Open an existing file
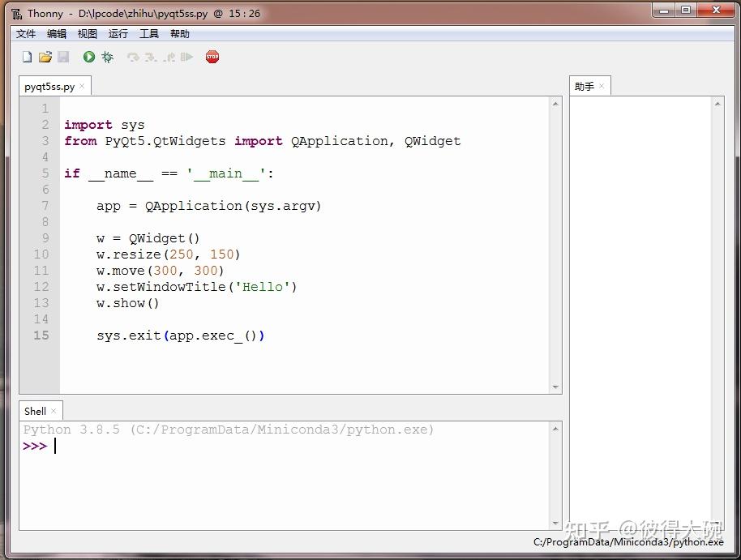Screen dimensions: 741x560 click(46, 57)
